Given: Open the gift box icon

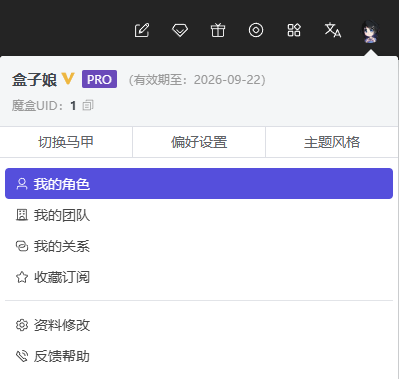Looking at the screenshot, I should click(x=218, y=30).
